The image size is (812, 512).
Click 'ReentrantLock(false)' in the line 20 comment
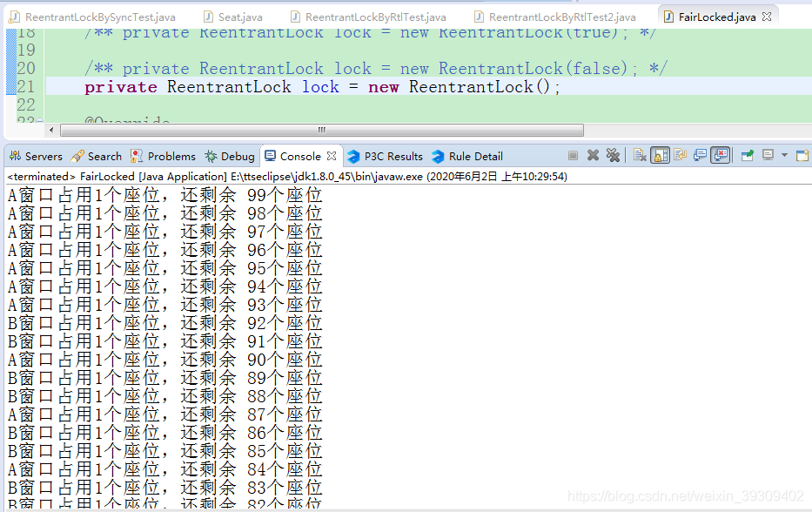pyautogui.click(x=533, y=69)
